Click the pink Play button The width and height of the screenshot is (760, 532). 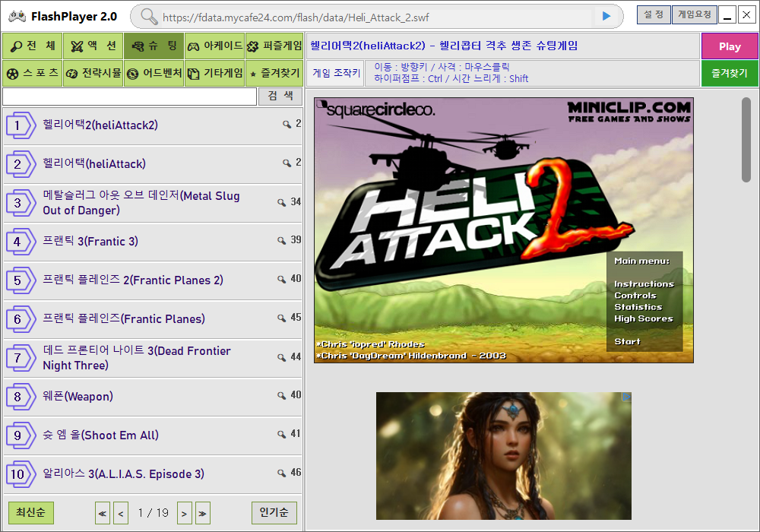[730, 46]
